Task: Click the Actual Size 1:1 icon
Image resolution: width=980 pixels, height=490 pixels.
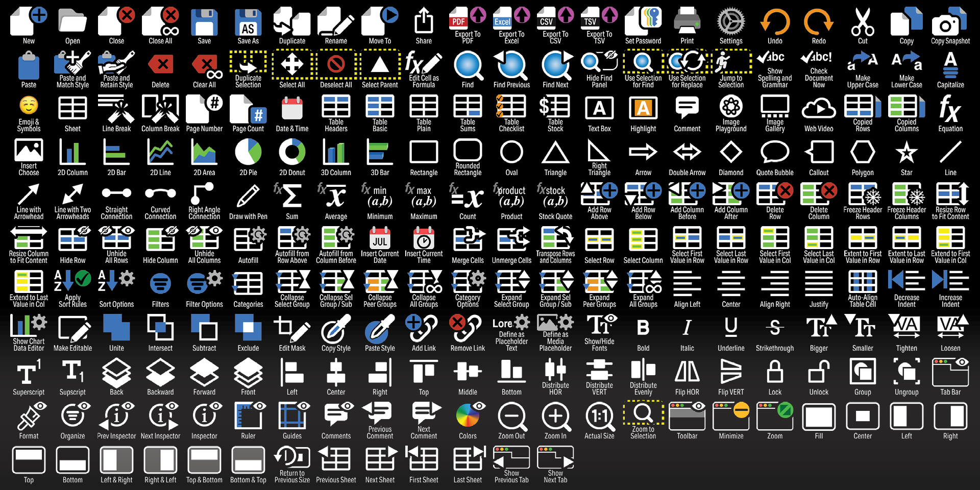Action: (599, 416)
